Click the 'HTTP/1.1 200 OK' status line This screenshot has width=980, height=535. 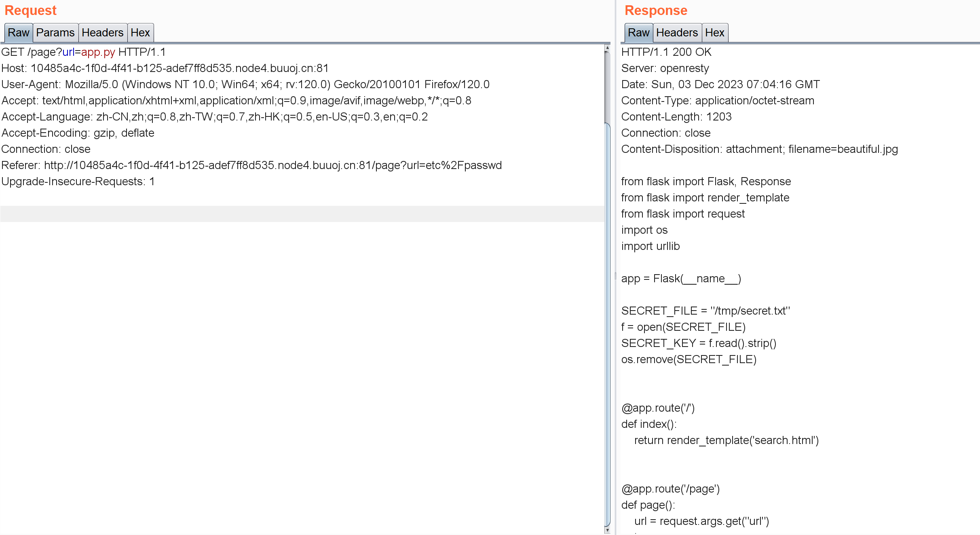[666, 52]
